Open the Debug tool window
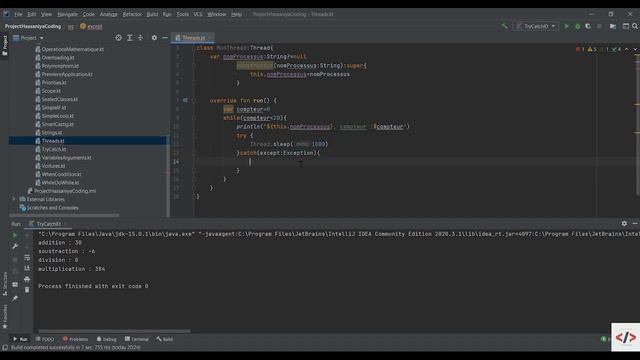The width and height of the screenshot is (640, 360). tap(107, 339)
